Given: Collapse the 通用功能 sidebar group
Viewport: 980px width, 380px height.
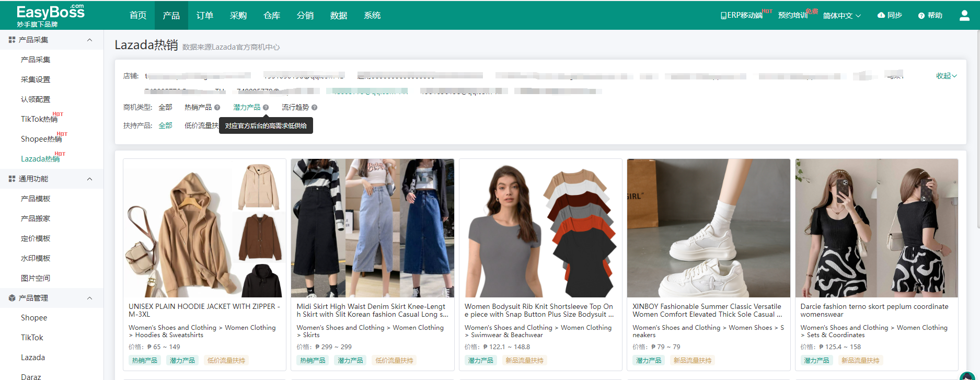Looking at the screenshot, I should 89,179.
